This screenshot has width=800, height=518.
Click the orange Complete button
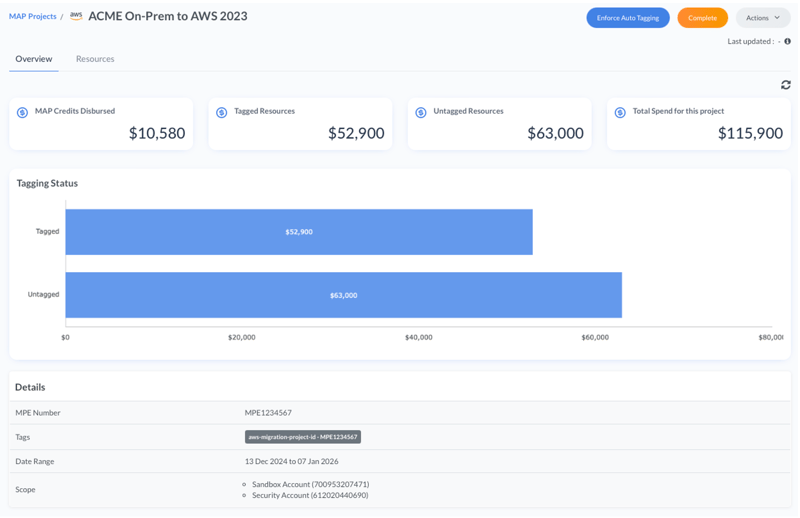703,18
